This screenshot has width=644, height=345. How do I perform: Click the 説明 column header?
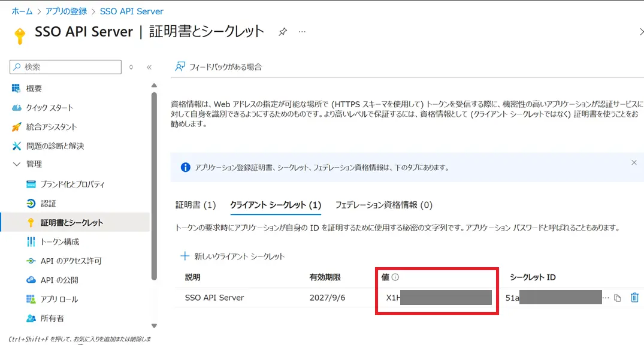pos(193,277)
